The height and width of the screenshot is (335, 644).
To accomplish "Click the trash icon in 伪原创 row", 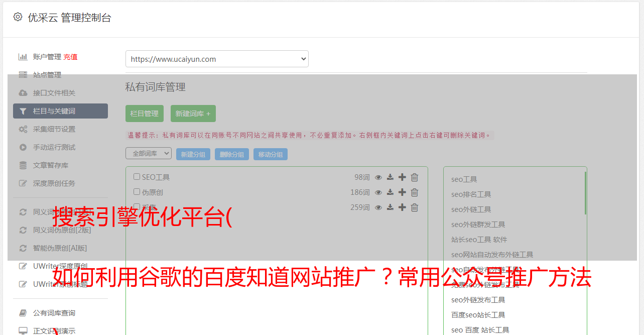I will pyautogui.click(x=415, y=192).
